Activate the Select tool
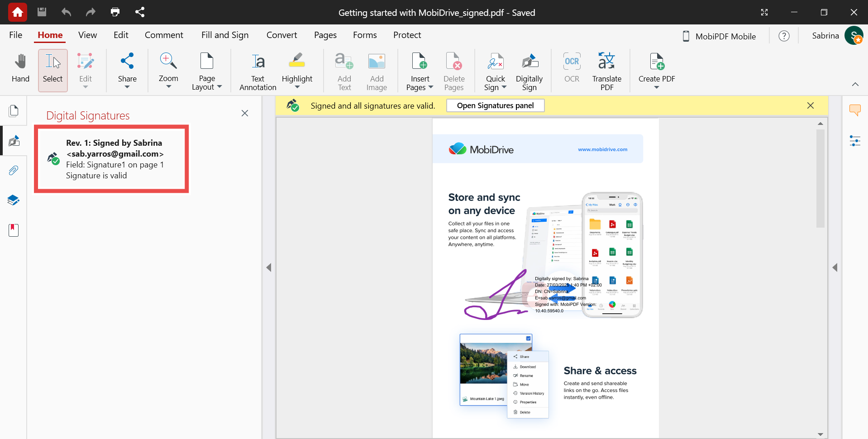868x439 pixels. [53, 70]
